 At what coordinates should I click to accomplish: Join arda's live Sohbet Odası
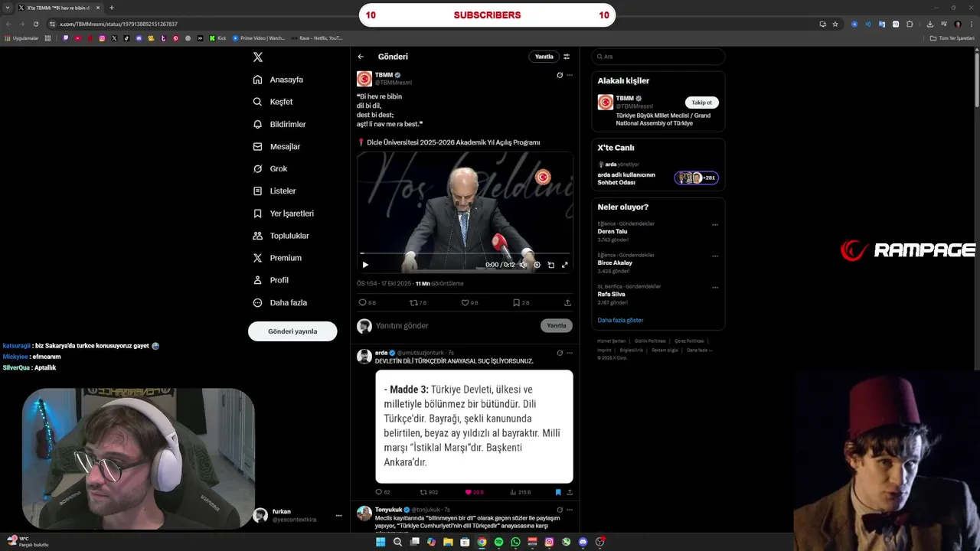[x=696, y=178]
